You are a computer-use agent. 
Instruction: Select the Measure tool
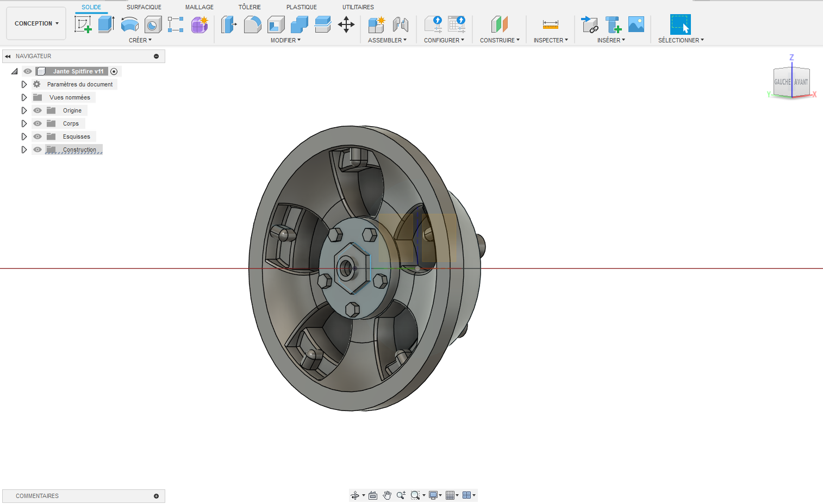(551, 24)
